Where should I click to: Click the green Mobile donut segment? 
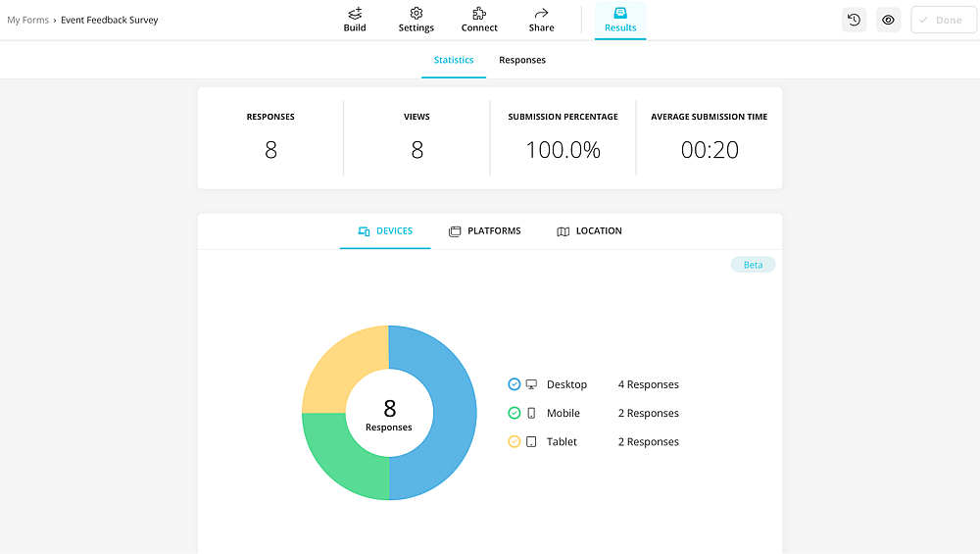[x=344, y=460]
